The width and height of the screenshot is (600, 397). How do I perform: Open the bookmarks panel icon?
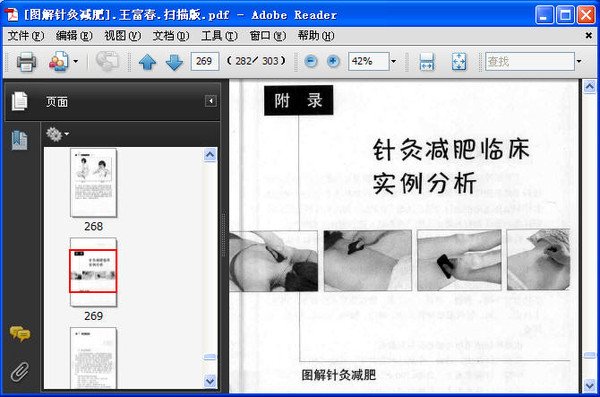[x=19, y=140]
